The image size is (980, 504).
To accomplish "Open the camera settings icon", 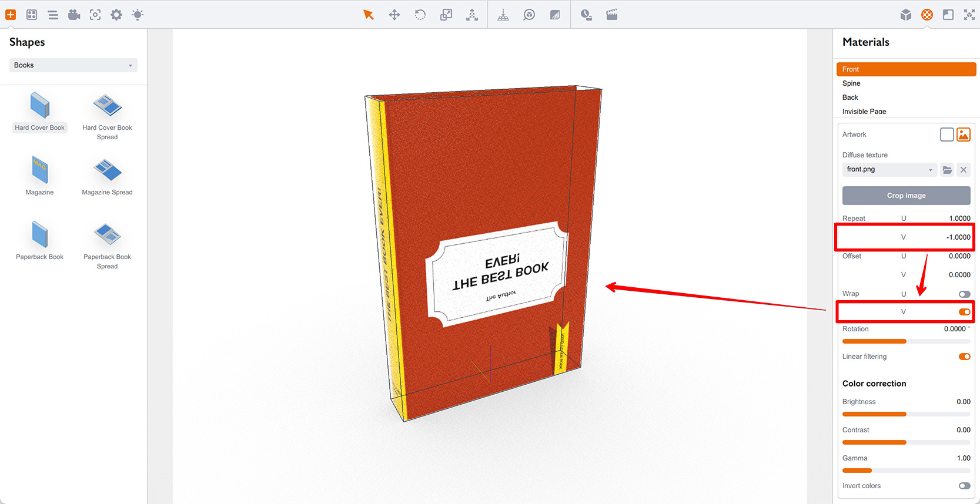I will click(74, 15).
